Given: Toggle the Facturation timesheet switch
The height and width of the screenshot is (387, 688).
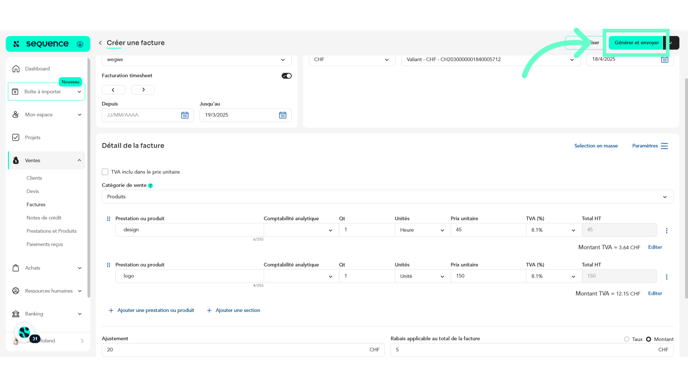Looking at the screenshot, I should (x=287, y=76).
